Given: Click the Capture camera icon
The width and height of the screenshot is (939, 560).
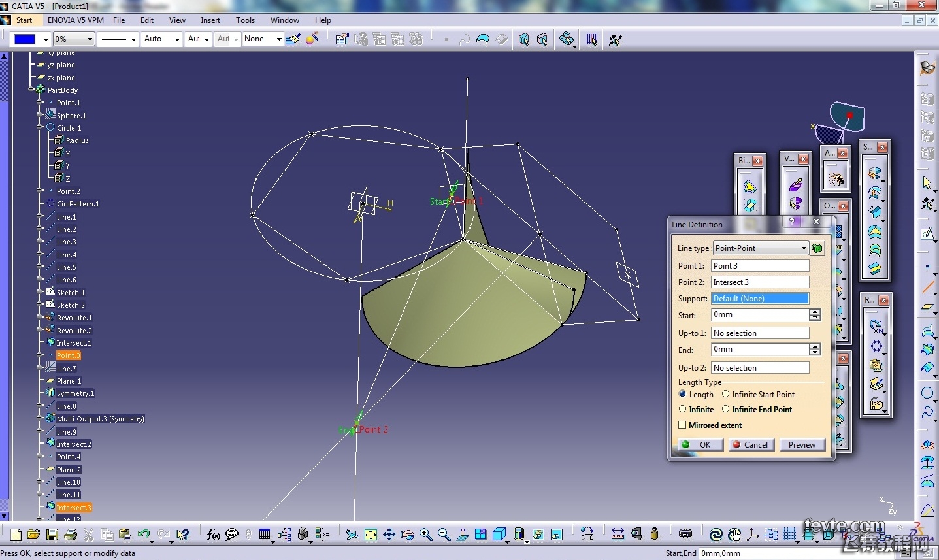Looking at the screenshot, I should click(685, 535).
